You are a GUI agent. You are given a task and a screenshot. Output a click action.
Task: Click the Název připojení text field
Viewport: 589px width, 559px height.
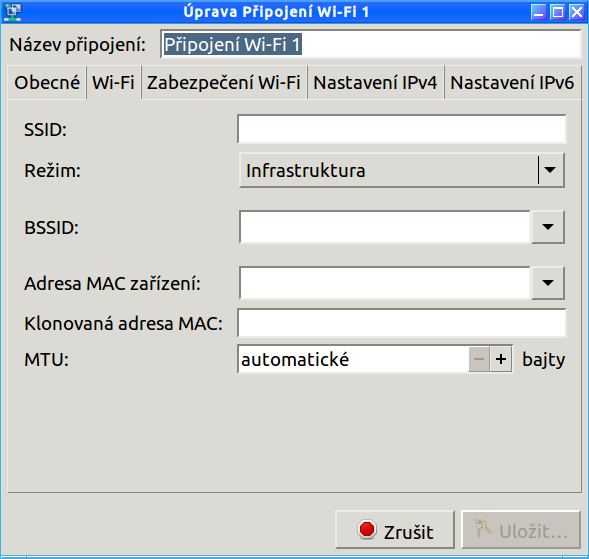tap(371, 44)
